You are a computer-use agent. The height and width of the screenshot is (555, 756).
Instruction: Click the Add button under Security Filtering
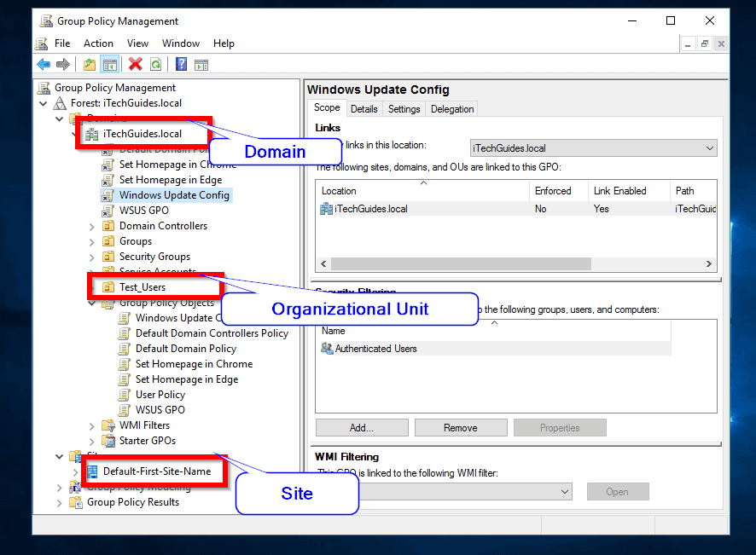click(361, 427)
